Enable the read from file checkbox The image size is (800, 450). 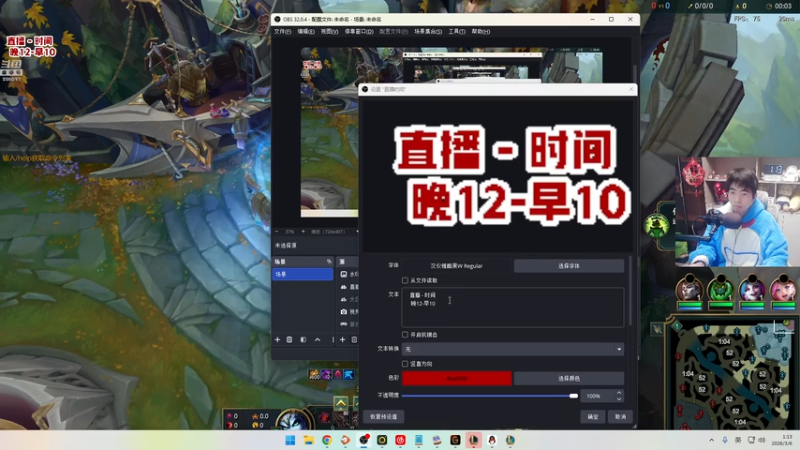[x=405, y=280]
